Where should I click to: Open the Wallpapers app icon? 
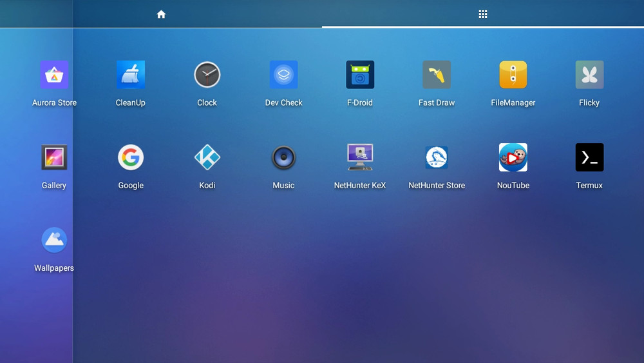[54, 240]
